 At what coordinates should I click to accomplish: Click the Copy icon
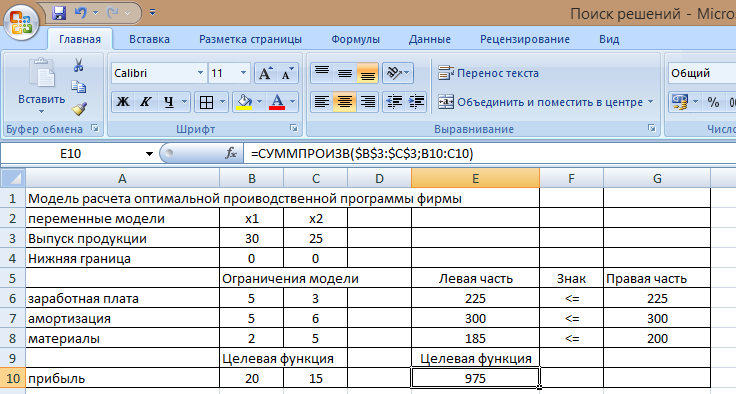(78, 87)
